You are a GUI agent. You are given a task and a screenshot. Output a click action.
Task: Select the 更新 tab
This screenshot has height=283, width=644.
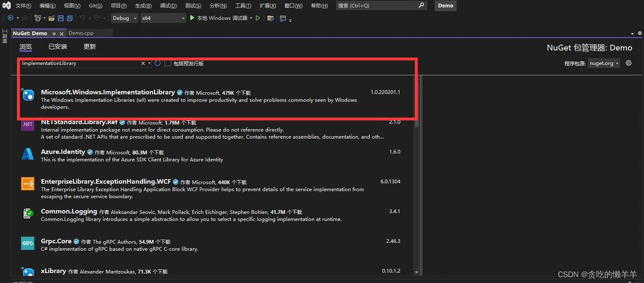(89, 47)
